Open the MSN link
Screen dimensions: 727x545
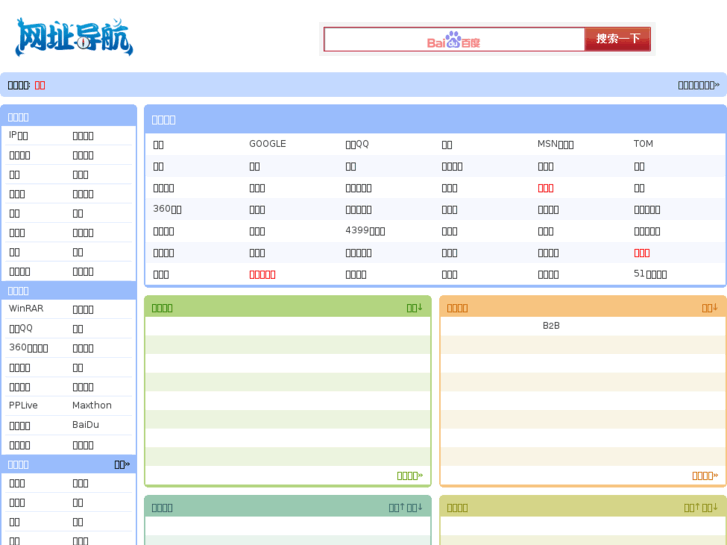[x=555, y=144]
